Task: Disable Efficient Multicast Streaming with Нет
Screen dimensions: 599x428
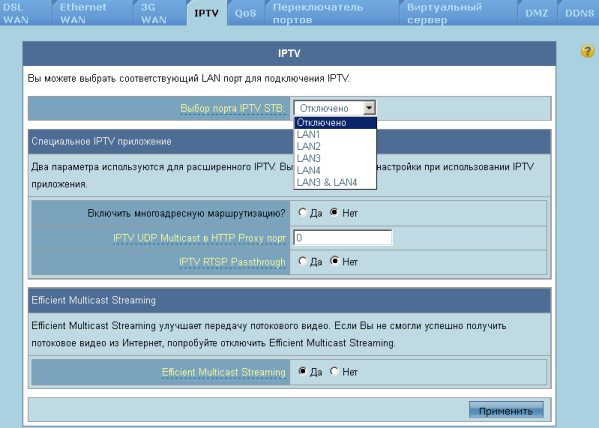Action: (x=334, y=371)
